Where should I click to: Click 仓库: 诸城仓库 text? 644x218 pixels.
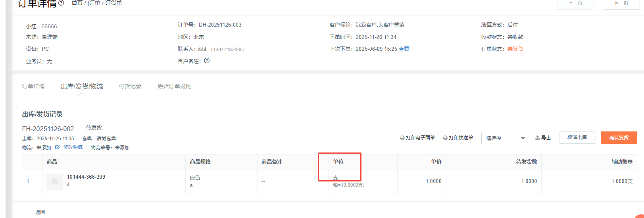(x=99, y=139)
